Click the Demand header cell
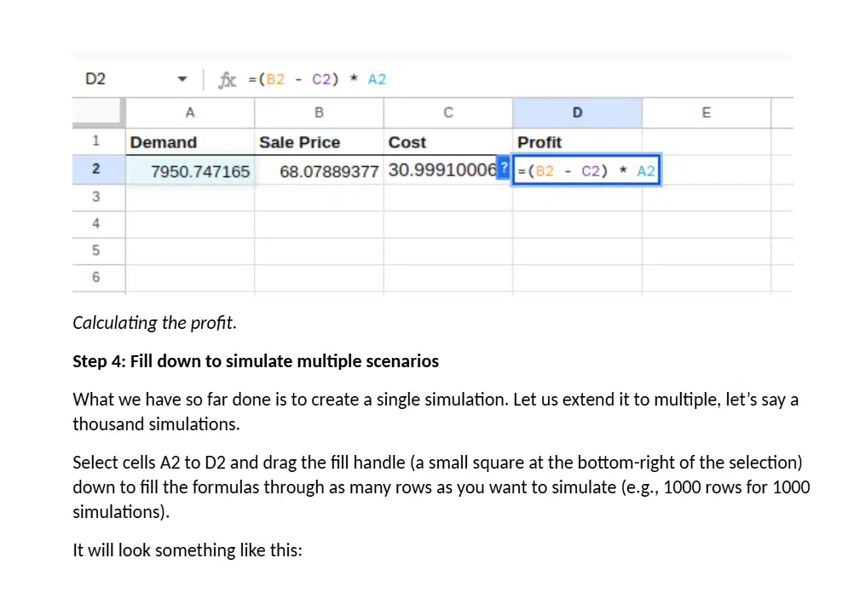The width and height of the screenshot is (854, 616). click(x=190, y=142)
